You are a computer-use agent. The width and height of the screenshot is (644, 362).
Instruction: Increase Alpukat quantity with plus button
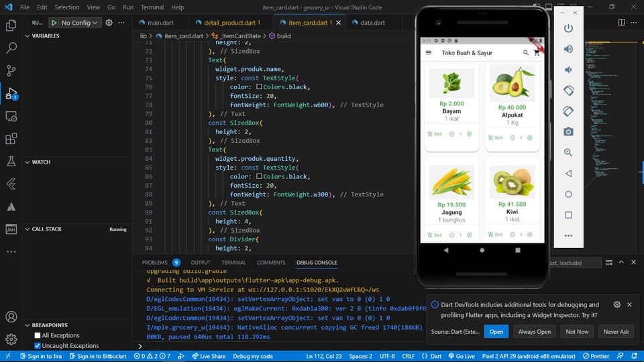click(530, 138)
